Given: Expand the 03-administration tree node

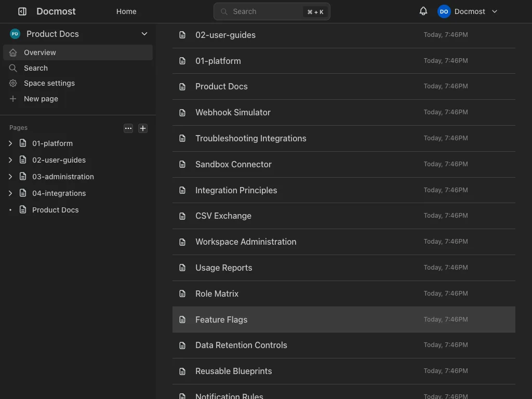Looking at the screenshot, I should pos(10,177).
